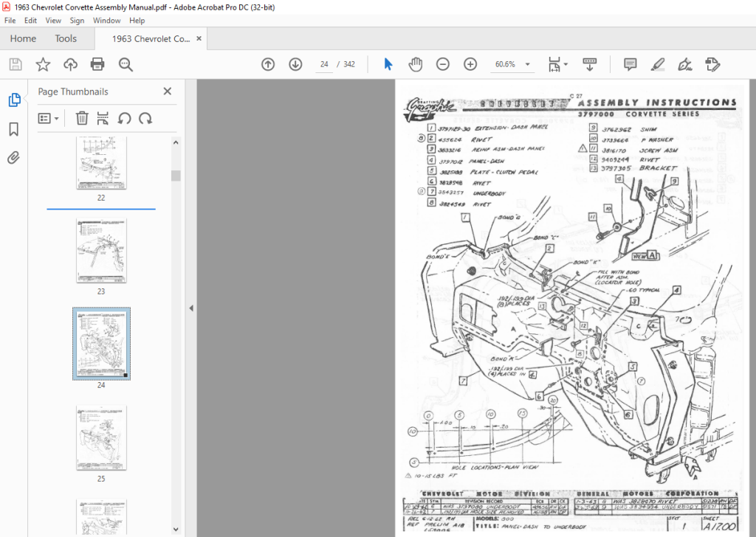Open the Edit menu
The image size is (756, 537).
pos(30,20)
